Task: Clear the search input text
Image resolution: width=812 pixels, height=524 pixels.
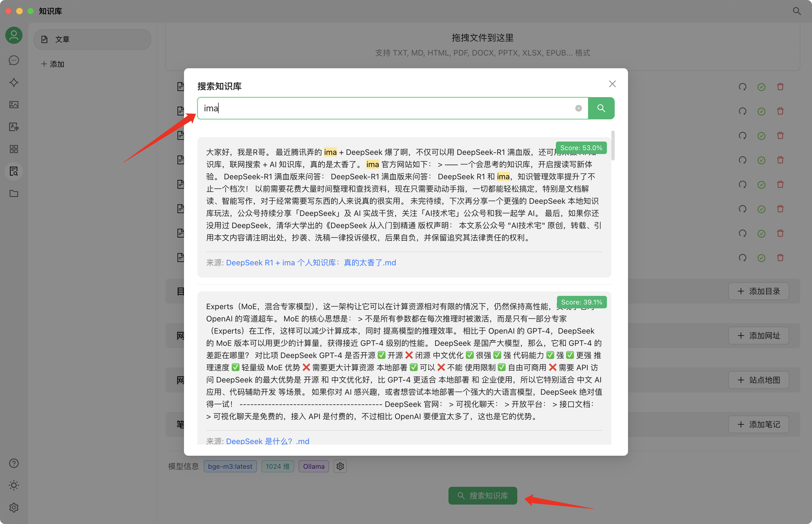Action: [578, 108]
